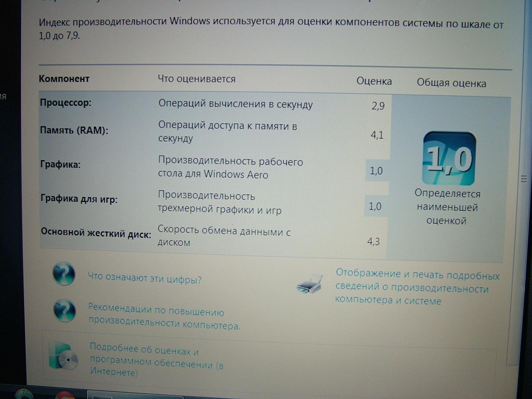Click the Windows Start button on the taskbar
This screenshot has height=399, width=532.
24,395
